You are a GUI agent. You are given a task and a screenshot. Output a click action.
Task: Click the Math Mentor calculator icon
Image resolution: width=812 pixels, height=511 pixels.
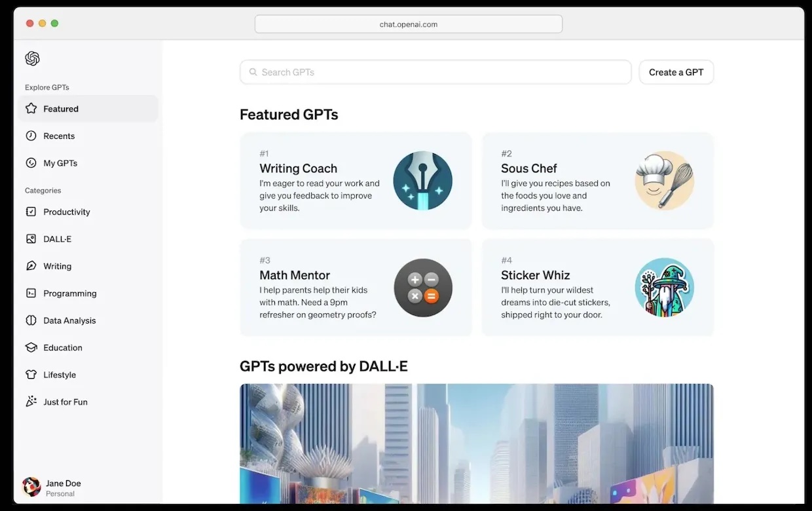point(422,288)
